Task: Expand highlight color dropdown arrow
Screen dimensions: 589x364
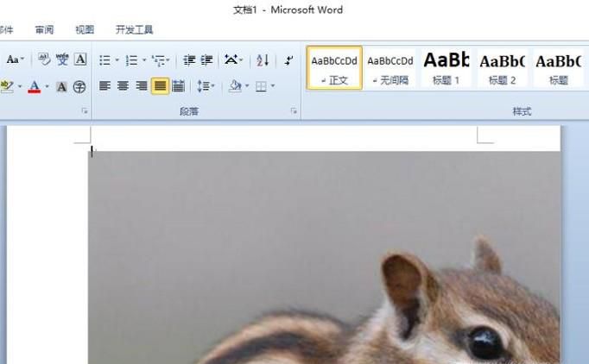Action: click(x=20, y=86)
